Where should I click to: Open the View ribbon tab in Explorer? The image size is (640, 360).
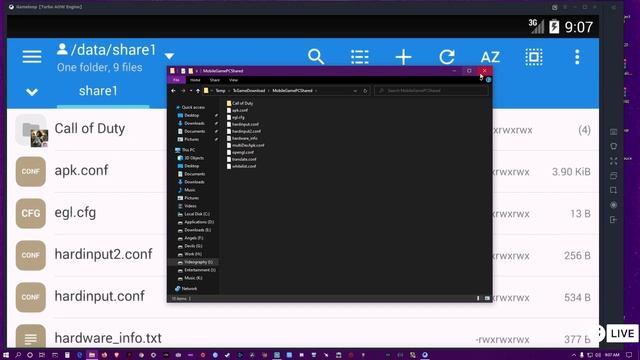click(233, 80)
